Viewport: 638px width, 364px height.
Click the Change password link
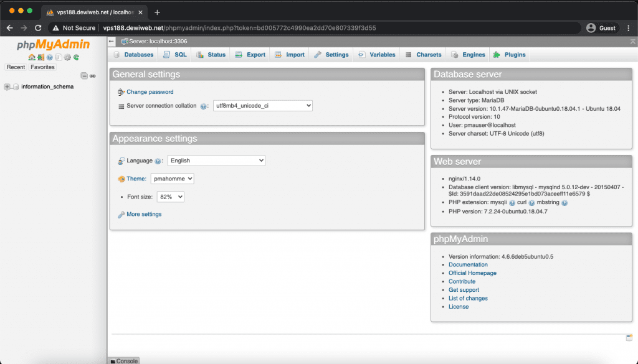[150, 92]
